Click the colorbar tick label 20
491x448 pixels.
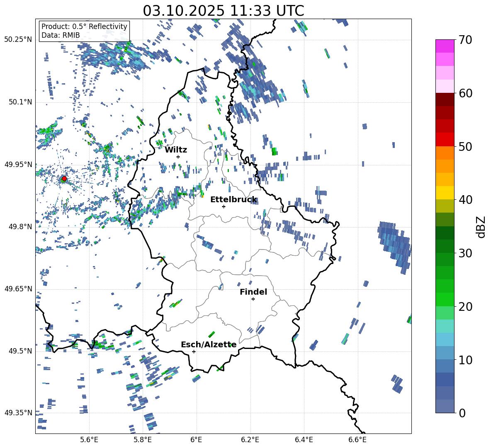pos(465,307)
